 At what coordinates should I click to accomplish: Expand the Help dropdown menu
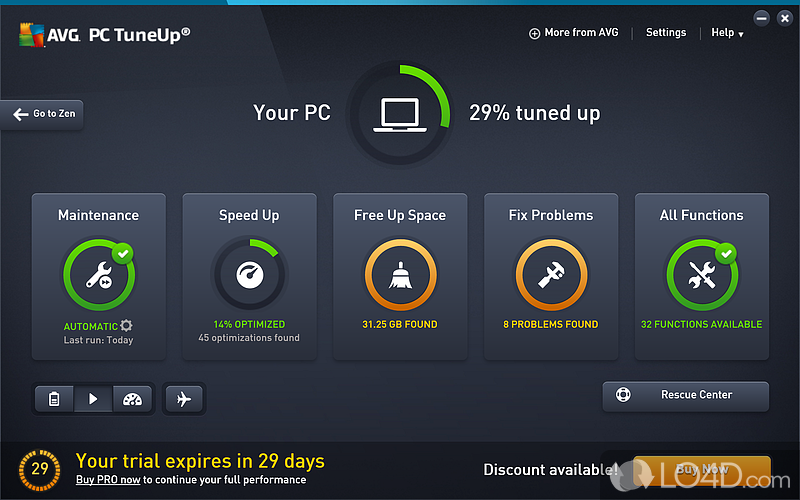tap(727, 33)
